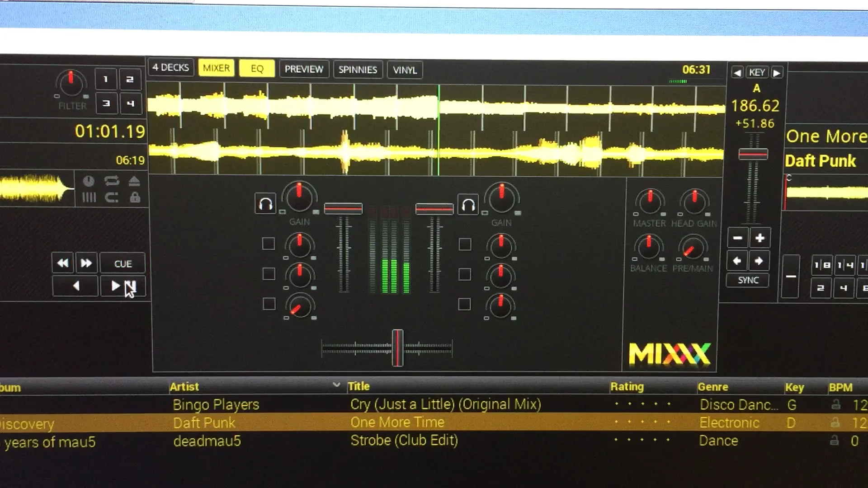Image resolution: width=868 pixels, height=488 pixels.
Task: Toggle the low EQ kill switch on left channel
Action: coord(269,304)
